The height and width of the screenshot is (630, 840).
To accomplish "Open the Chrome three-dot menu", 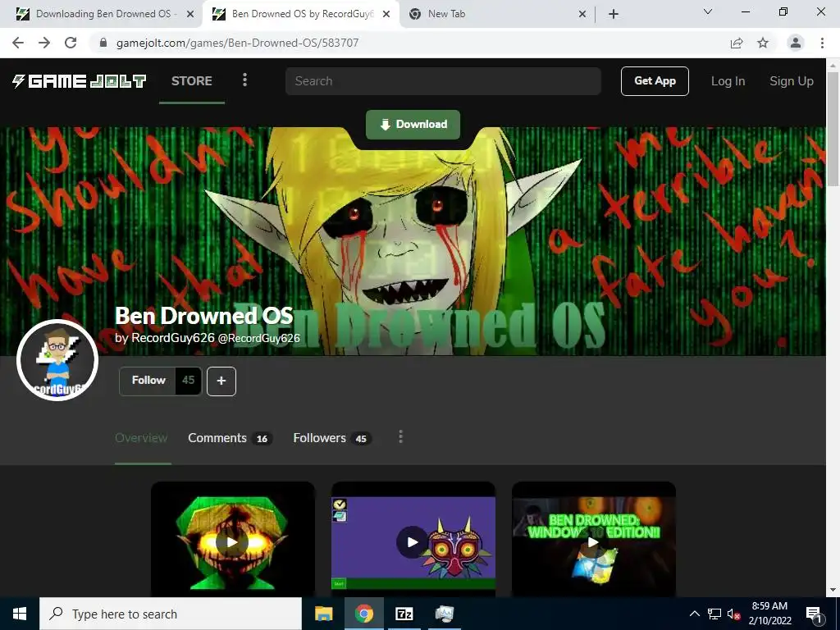I will point(822,43).
